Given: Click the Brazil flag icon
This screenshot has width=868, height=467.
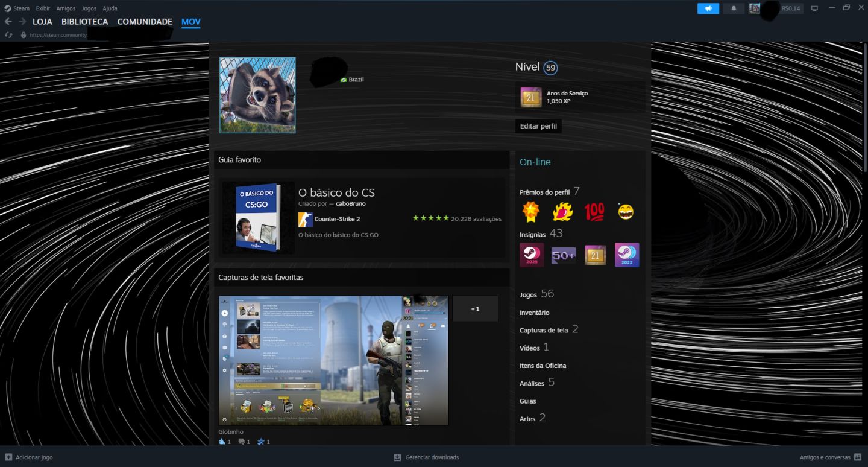Looking at the screenshot, I should point(344,80).
